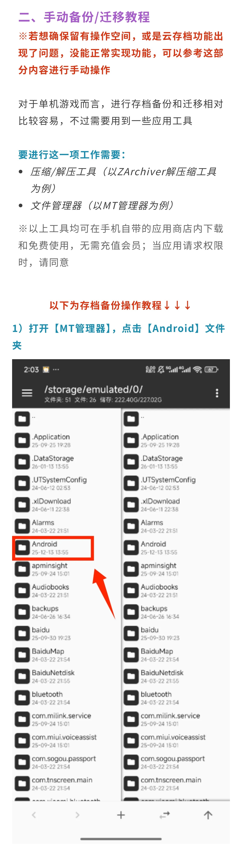Open apminsight folder in left pane

(67, 569)
